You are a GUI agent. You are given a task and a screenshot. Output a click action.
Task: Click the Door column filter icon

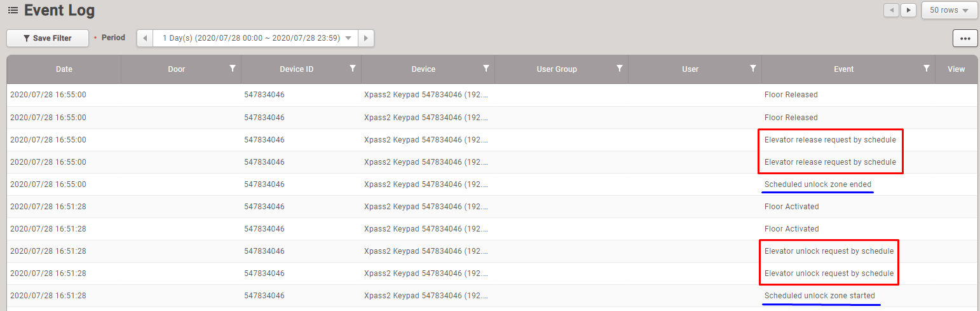point(233,69)
